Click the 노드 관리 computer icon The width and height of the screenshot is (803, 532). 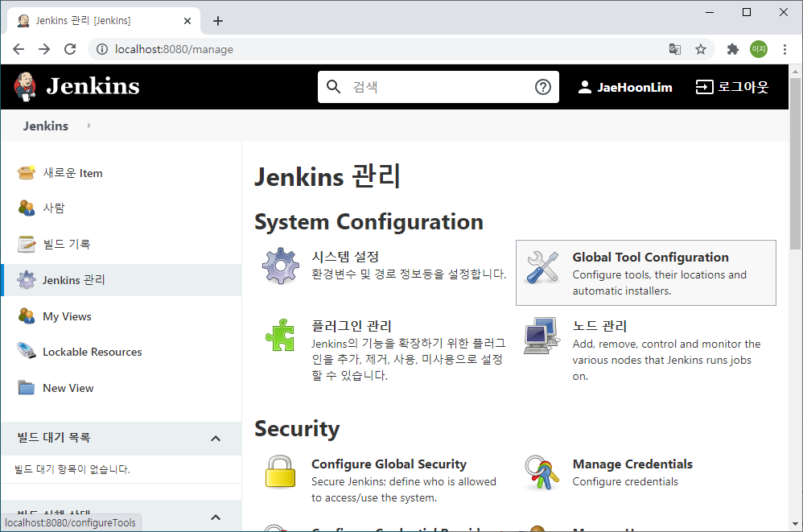click(542, 336)
